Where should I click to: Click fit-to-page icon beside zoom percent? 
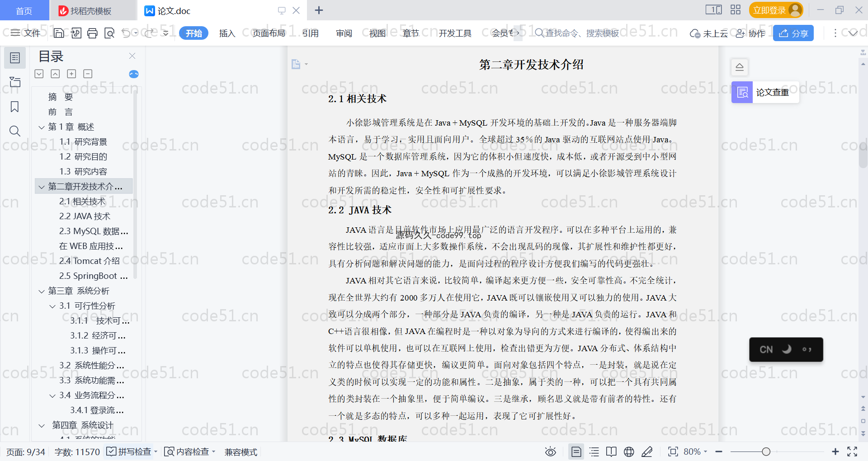click(673, 452)
